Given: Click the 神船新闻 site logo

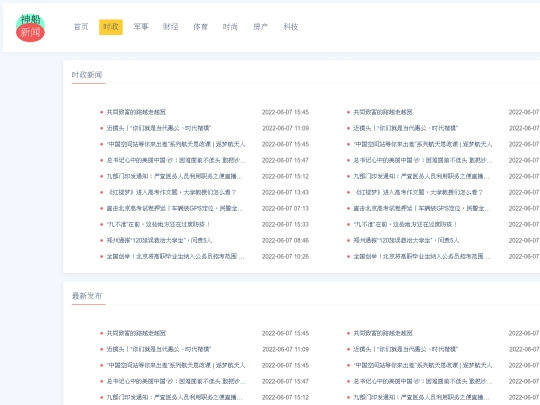Looking at the screenshot, I should click(x=30, y=28).
